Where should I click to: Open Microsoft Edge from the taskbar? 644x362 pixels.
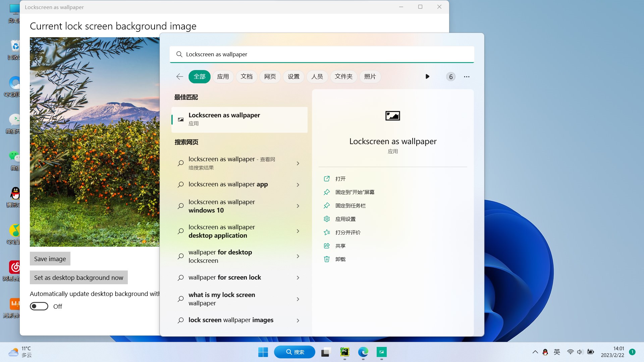(x=363, y=352)
